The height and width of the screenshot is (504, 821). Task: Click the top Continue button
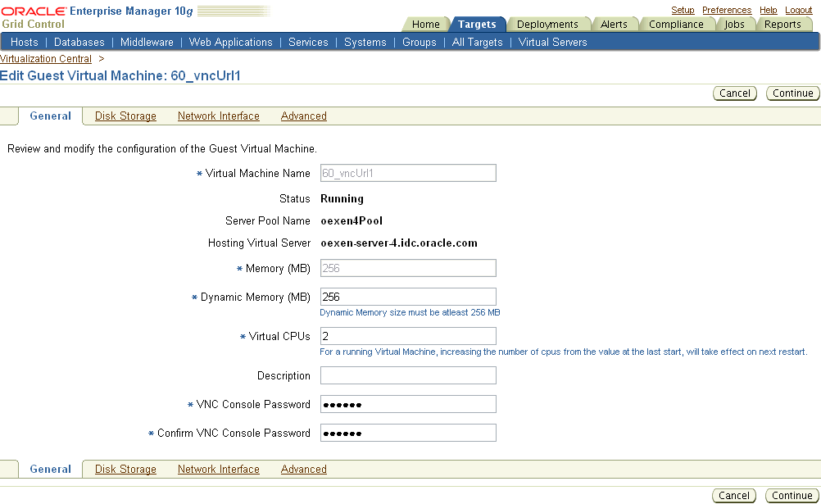tap(792, 93)
